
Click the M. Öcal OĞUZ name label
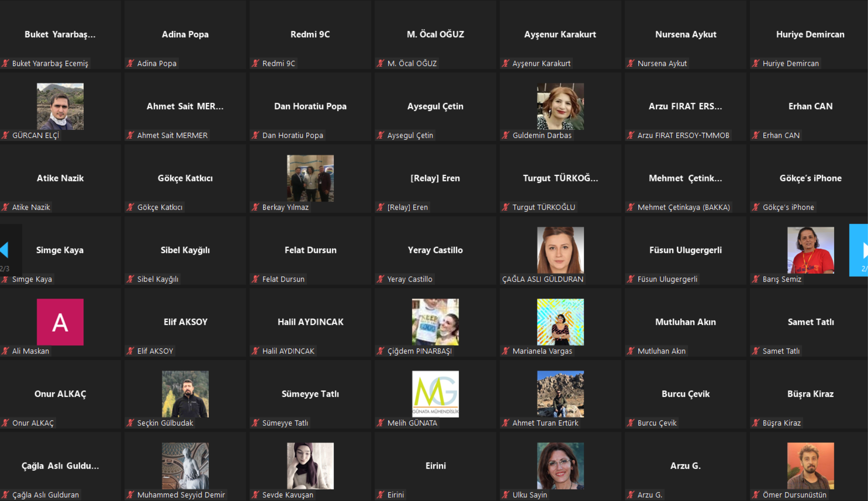click(412, 63)
